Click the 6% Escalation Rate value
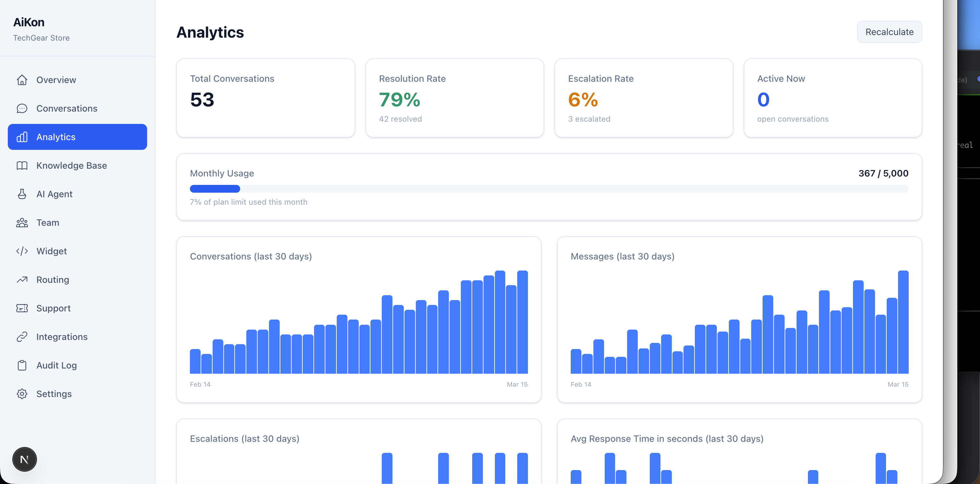 click(x=583, y=100)
